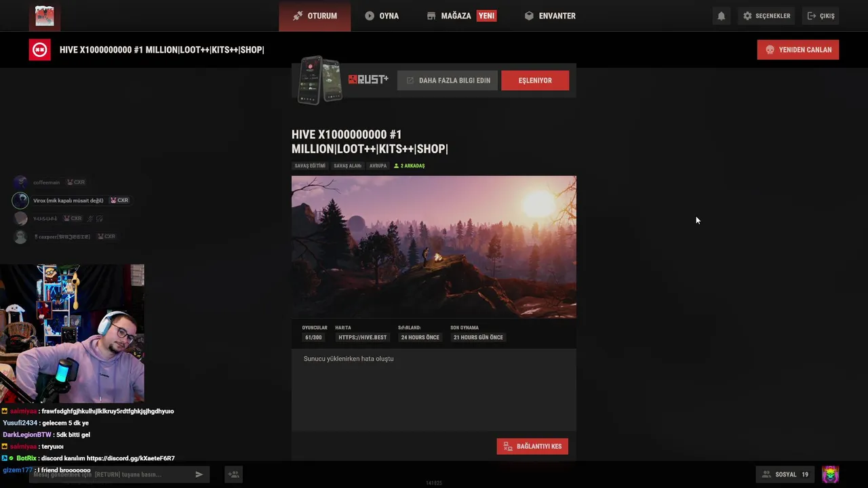
Task: Open SEÇENEKLER options
Action: [766, 16]
